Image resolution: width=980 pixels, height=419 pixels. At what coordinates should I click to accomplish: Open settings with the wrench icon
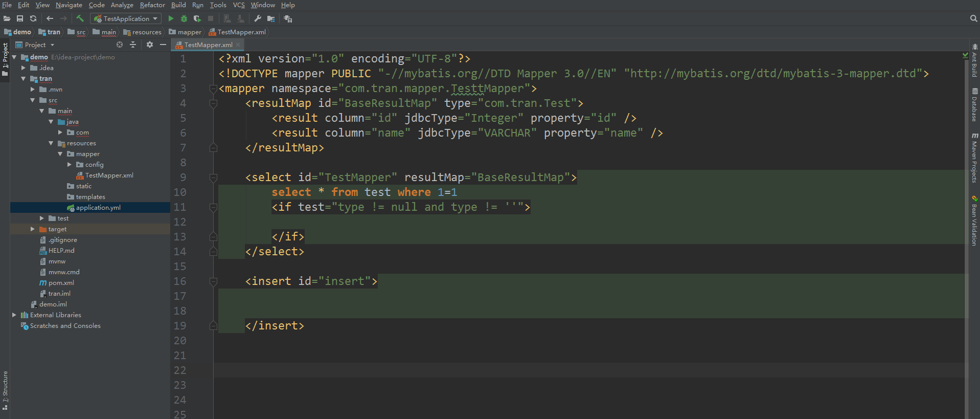coord(258,18)
